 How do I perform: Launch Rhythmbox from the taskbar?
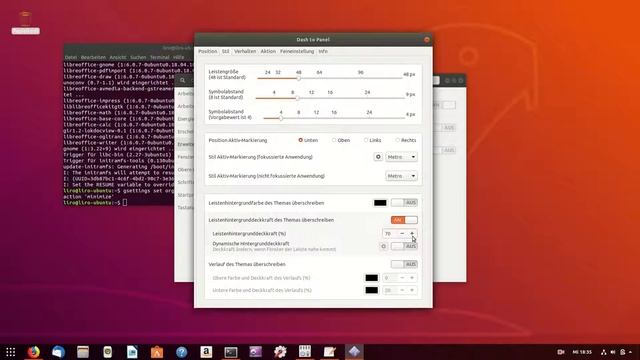tap(107, 351)
